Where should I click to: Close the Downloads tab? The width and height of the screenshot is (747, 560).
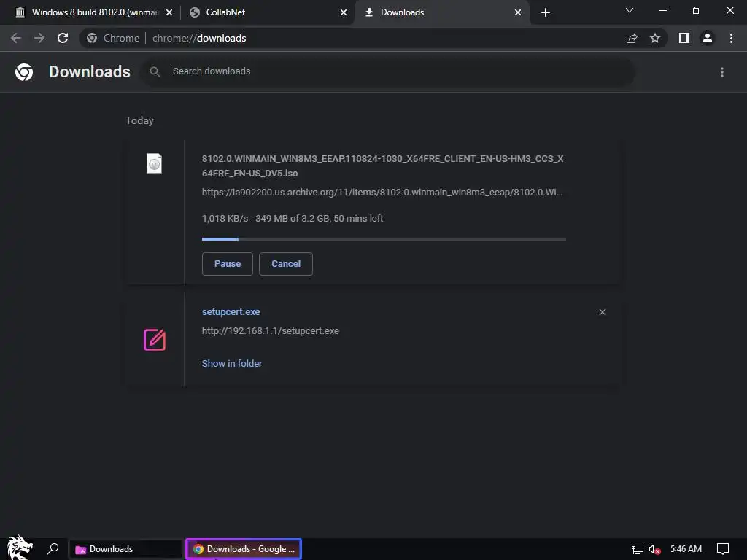point(518,12)
